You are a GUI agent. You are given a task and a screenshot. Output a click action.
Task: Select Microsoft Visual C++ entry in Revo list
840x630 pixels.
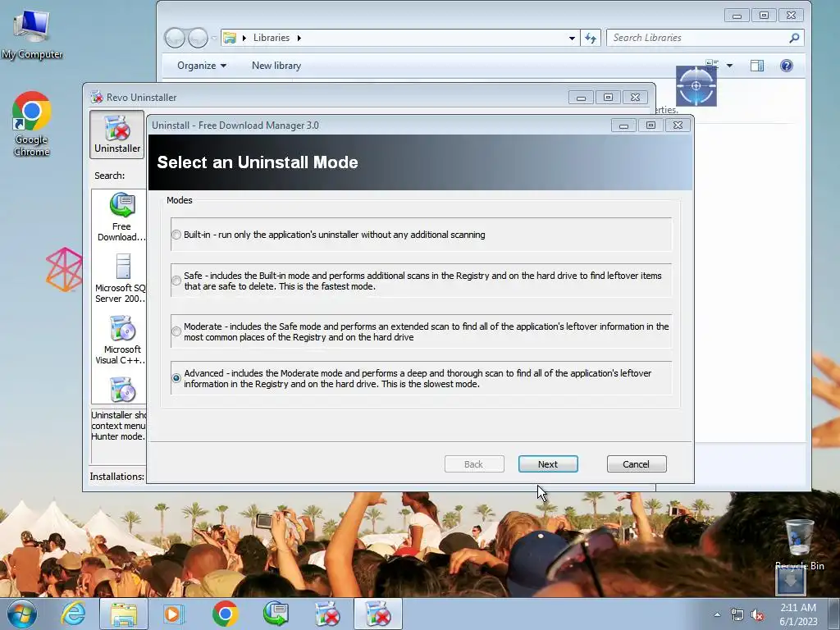[x=121, y=340]
